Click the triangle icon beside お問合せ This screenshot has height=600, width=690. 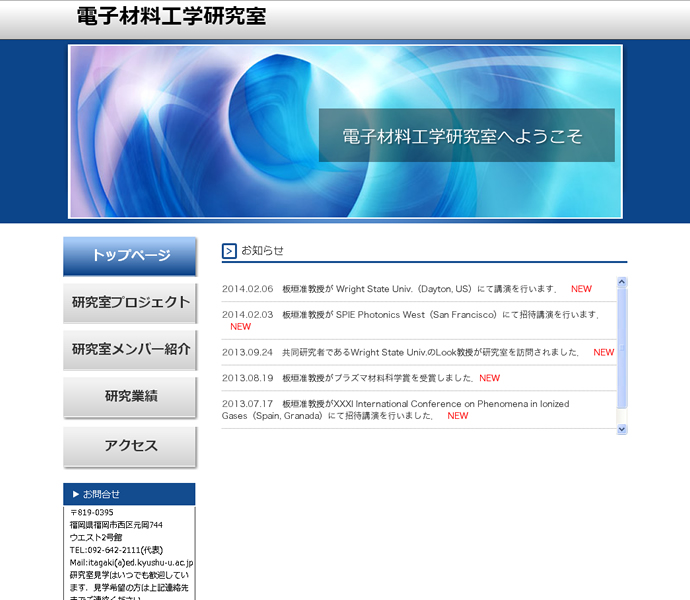[76, 494]
